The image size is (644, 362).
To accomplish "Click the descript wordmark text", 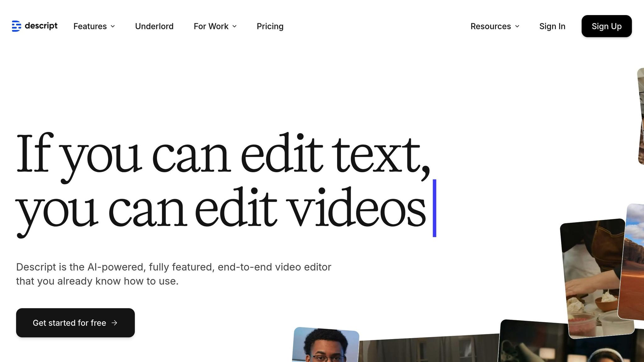I will (x=41, y=26).
